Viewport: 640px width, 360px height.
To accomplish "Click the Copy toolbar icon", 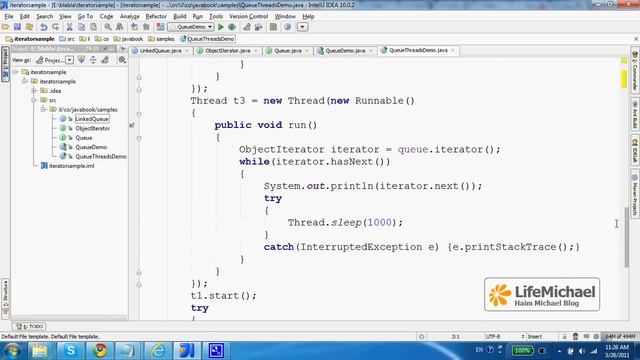I will (x=82, y=27).
